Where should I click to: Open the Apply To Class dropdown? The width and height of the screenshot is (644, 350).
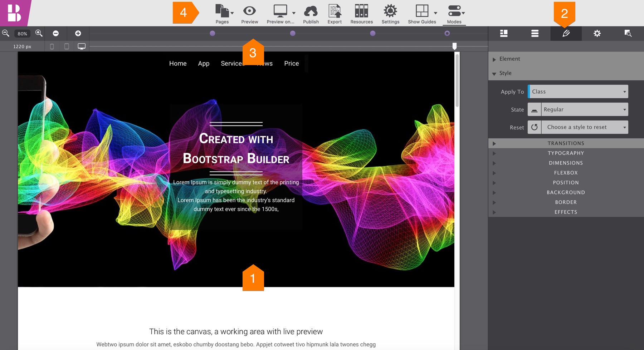578,92
